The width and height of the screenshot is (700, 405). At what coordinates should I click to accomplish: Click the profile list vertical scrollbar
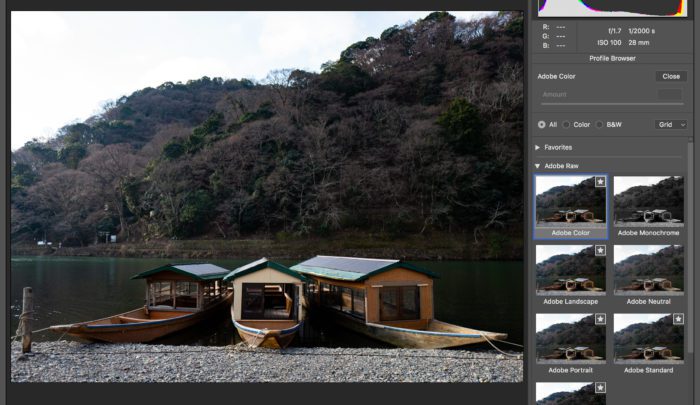coord(691,246)
